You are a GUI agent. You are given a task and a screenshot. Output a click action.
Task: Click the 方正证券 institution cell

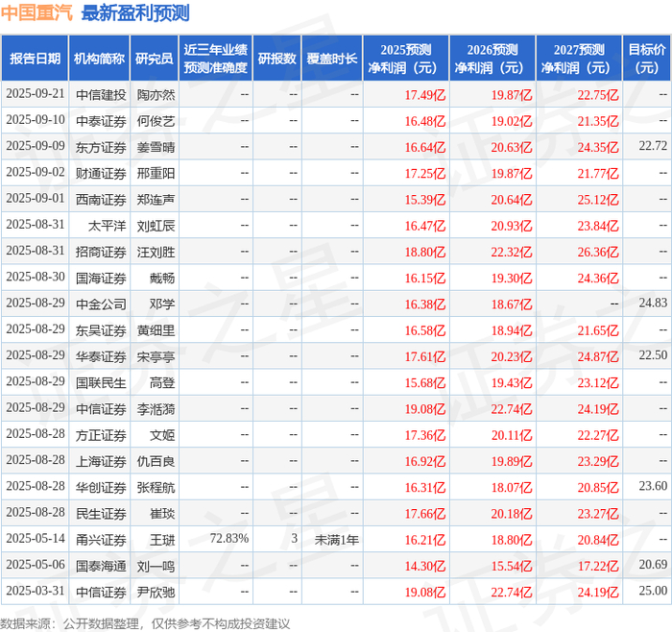101,436
